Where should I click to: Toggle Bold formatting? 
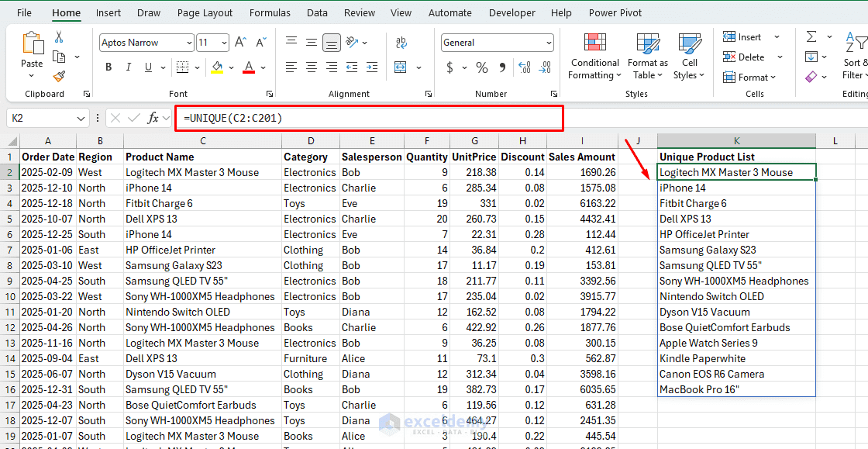pyautogui.click(x=108, y=67)
